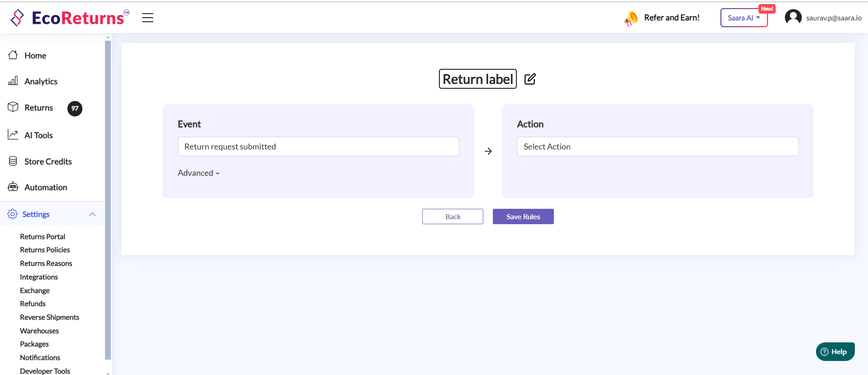Screen dimensions: 868x375
Task: Go to Reverse Shipments settings
Action: point(49,317)
